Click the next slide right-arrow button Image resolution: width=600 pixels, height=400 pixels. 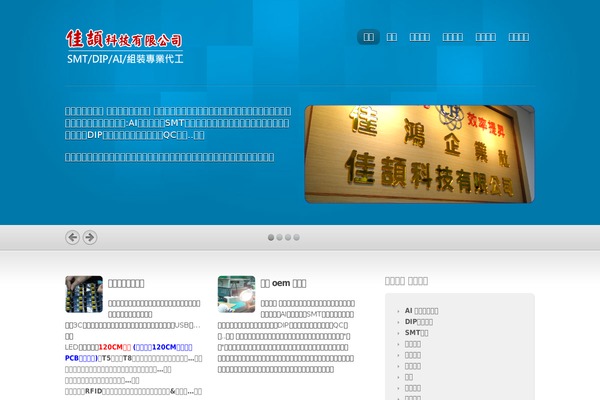(x=90, y=237)
